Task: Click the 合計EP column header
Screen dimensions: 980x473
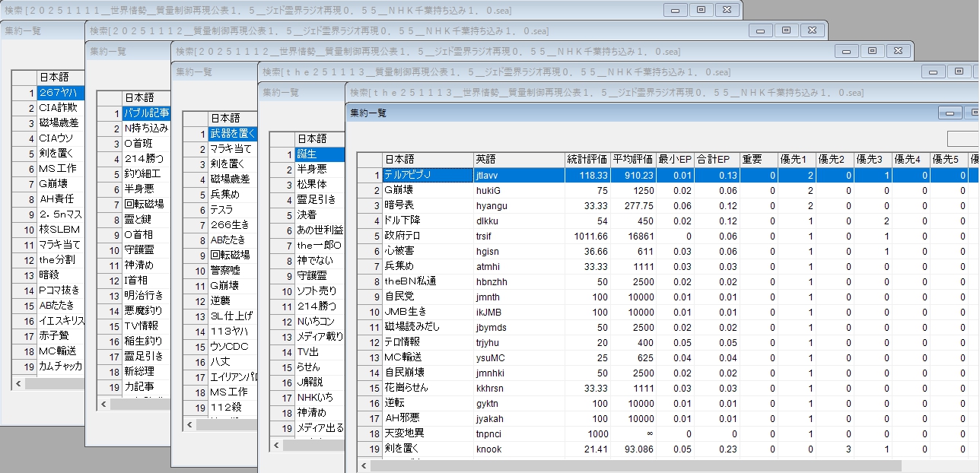Action: [713, 160]
